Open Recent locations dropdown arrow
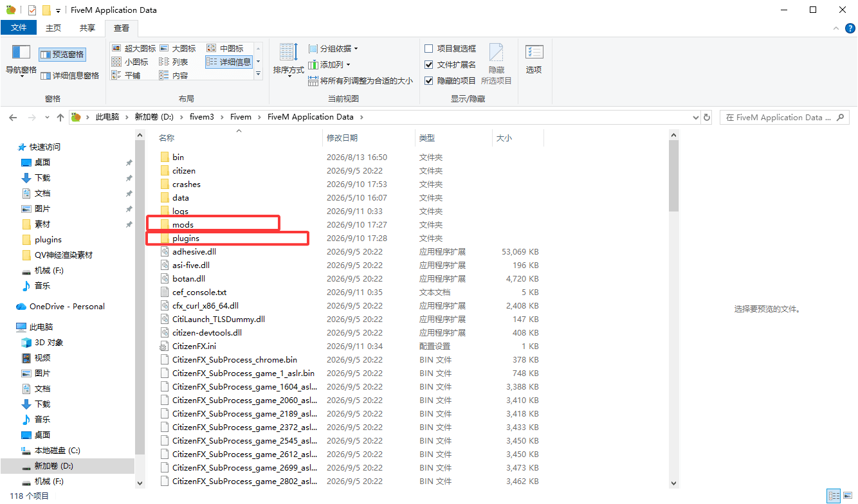This screenshot has height=504, width=858. pos(47,118)
